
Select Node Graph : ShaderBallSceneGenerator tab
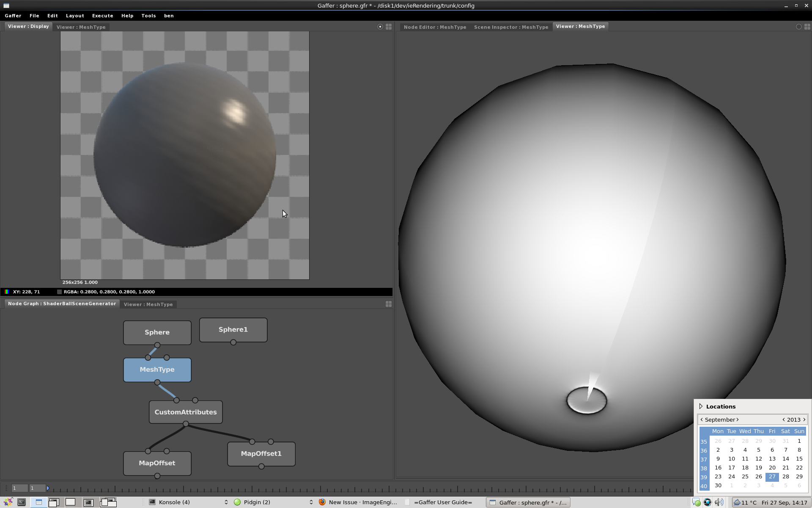(x=62, y=304)
